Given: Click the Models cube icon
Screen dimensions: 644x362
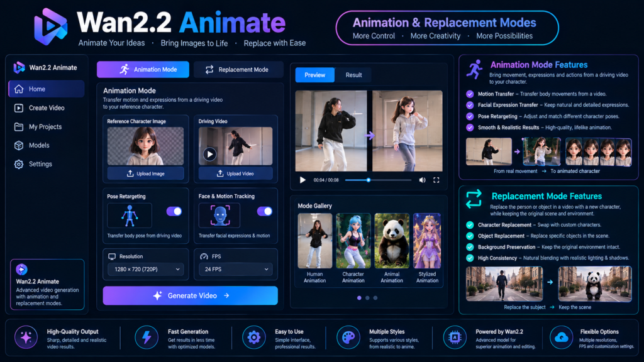Looking at the screenshot, I should (19, 145).
